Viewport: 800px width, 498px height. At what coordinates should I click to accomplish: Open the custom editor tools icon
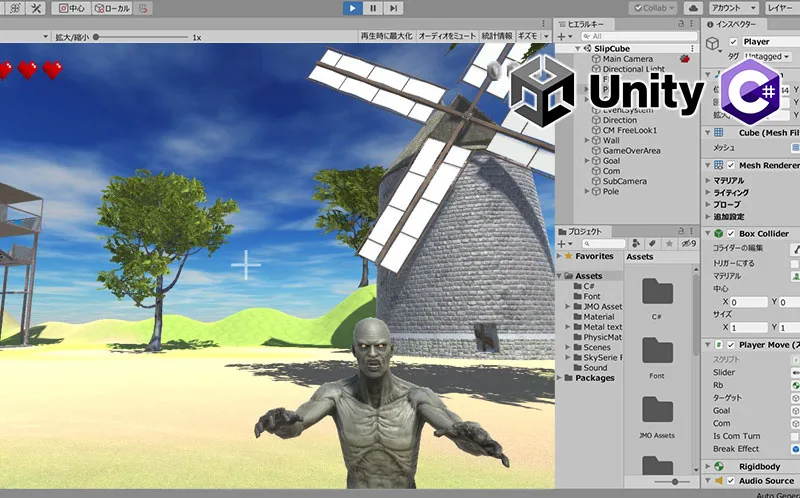(36, 8)
